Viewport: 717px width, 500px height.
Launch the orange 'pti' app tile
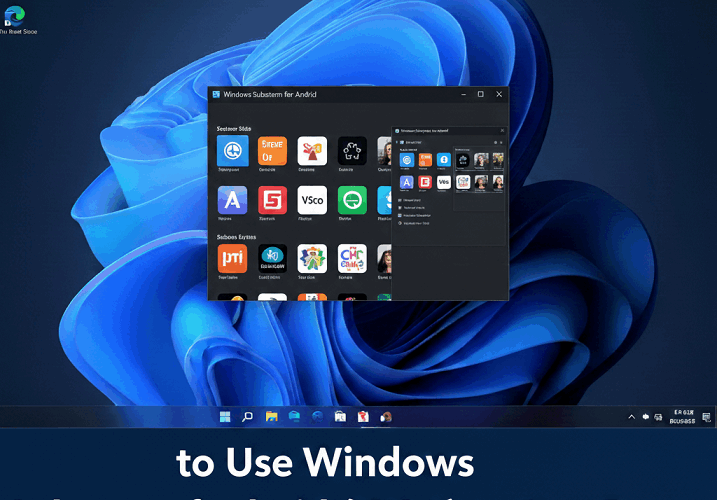coord(232,258)
